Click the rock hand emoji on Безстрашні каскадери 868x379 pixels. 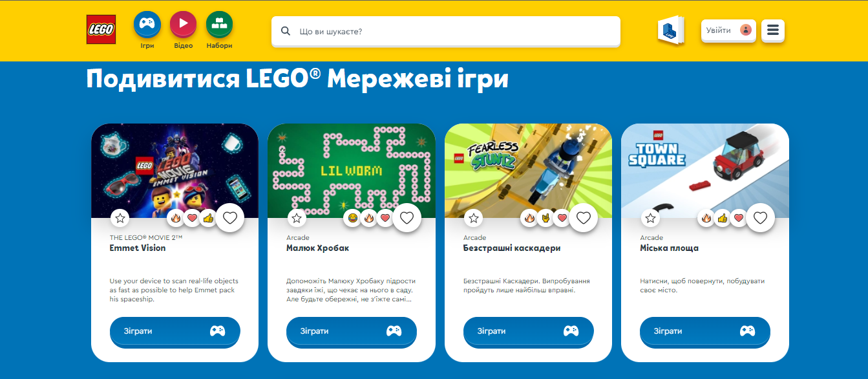tap(545, 219)
